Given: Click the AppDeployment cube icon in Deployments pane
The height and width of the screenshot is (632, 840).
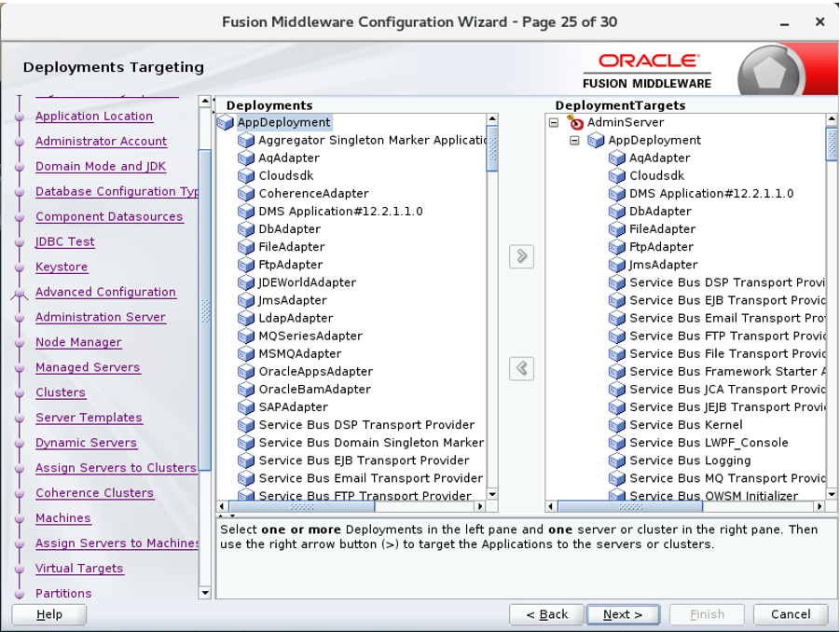Looking at the screenshot, I should point(226,123).
